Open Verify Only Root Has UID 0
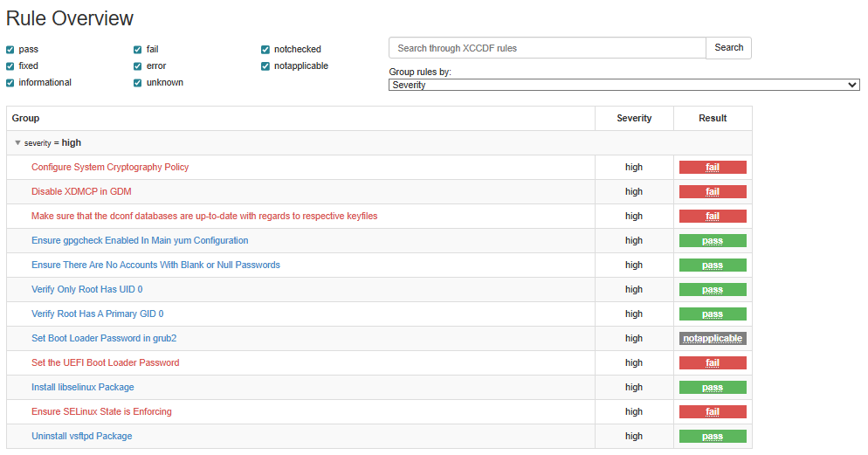This screenshot has height=455, width=868. [x=86, y=290]
